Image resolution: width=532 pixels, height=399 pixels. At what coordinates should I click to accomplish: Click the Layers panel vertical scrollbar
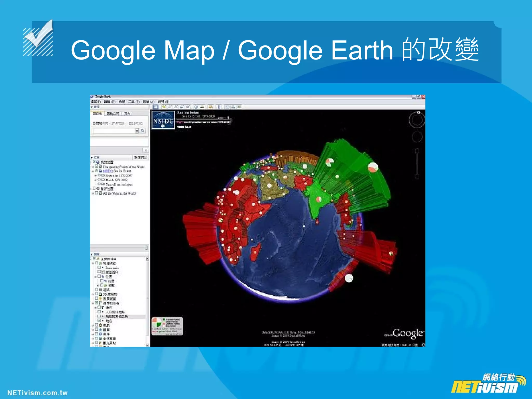point(147,302)
